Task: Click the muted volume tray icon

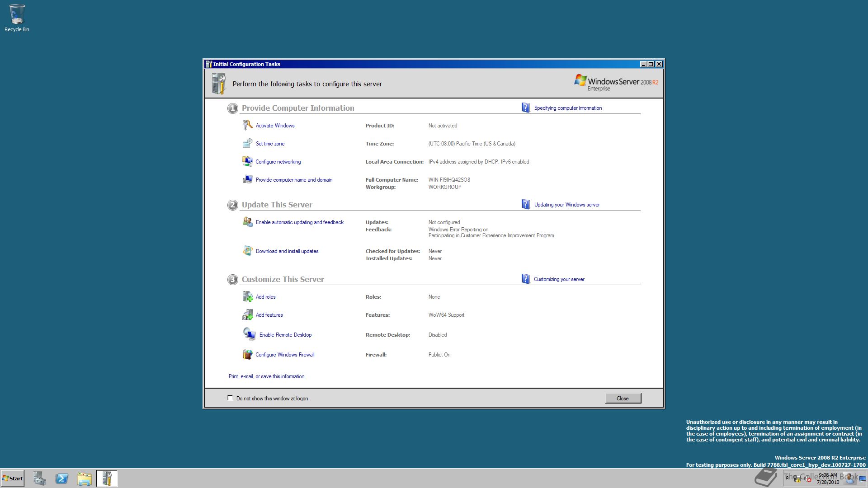Action: pyautogui.click(x=807, y=479)
